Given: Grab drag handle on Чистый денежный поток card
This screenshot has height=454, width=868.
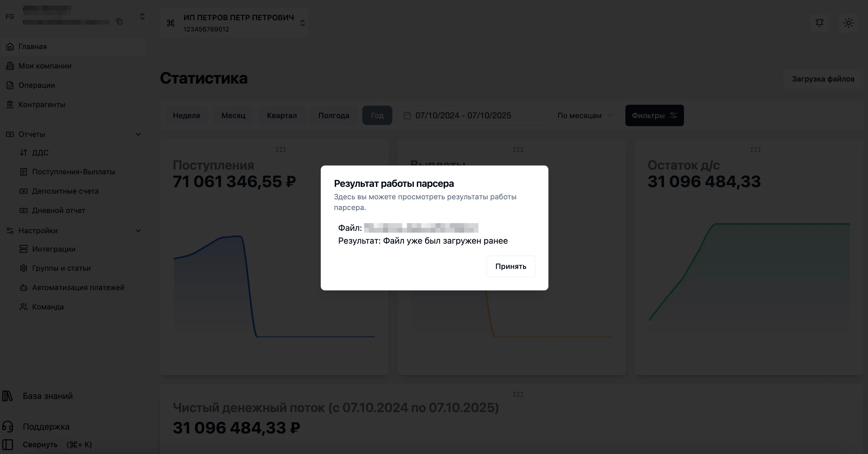Looking at the screenshot, I should coord(518,394).
